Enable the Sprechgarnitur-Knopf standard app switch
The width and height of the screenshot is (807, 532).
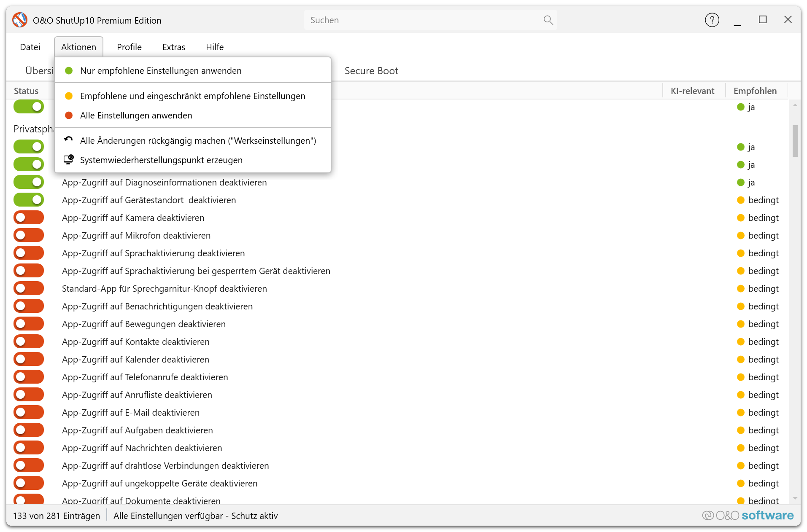[29, 288]
